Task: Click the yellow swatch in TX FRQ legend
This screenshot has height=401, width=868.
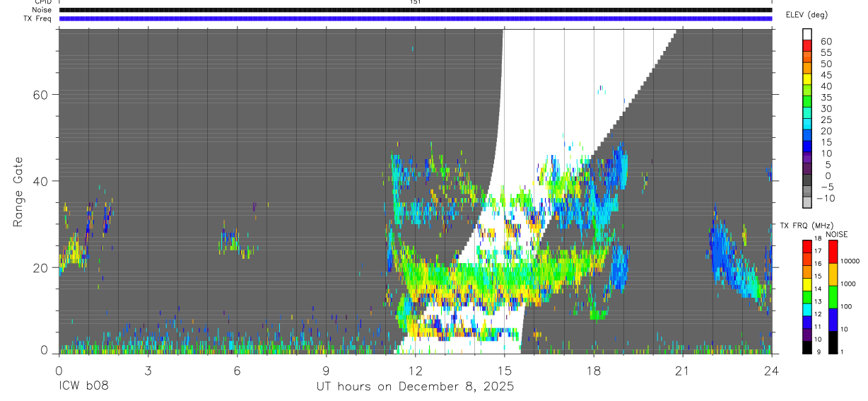Action: point(807,285)
